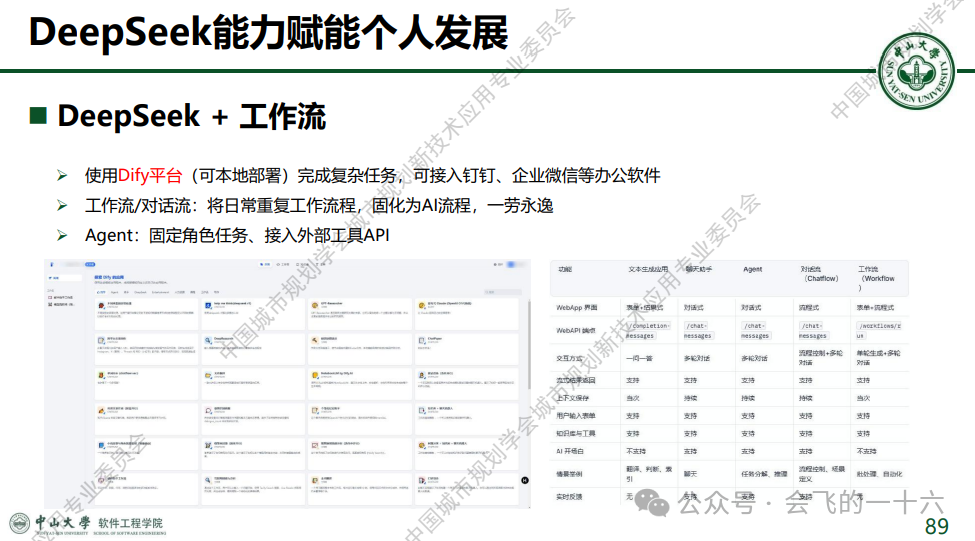
Task: Click the search field in Dify explore page
Action: 502,292
